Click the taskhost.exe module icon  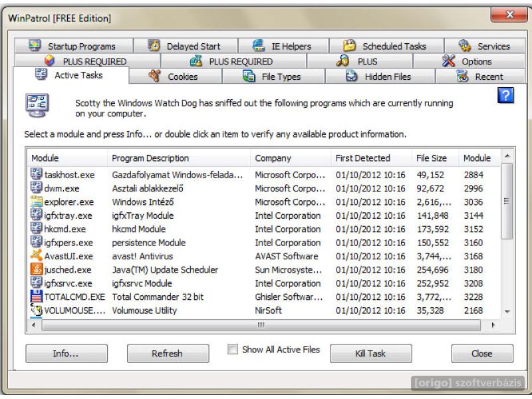pos(37,174)
